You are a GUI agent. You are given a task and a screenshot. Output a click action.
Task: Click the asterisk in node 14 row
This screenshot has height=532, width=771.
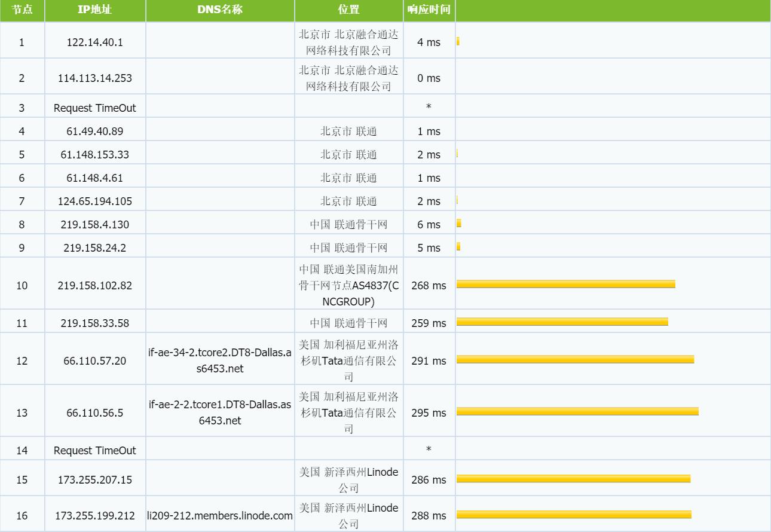click(x=429, y=450)
